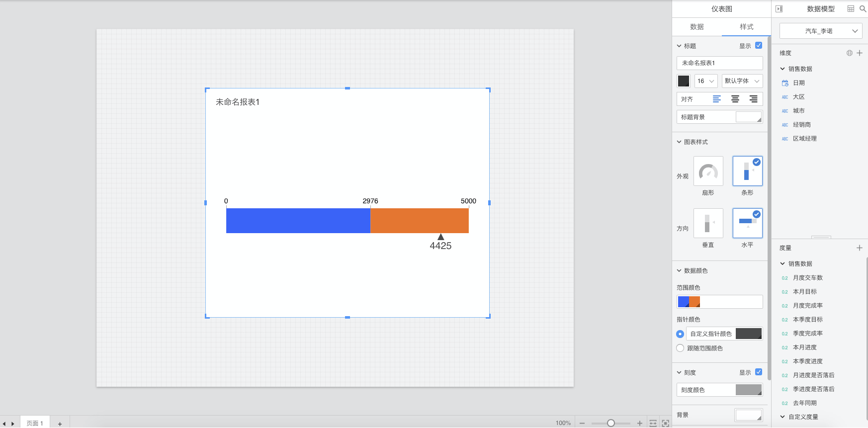Viewport: 868px width, 428px height.
Task: Select the 本季度进度 measure
Action: pos(808,361)
